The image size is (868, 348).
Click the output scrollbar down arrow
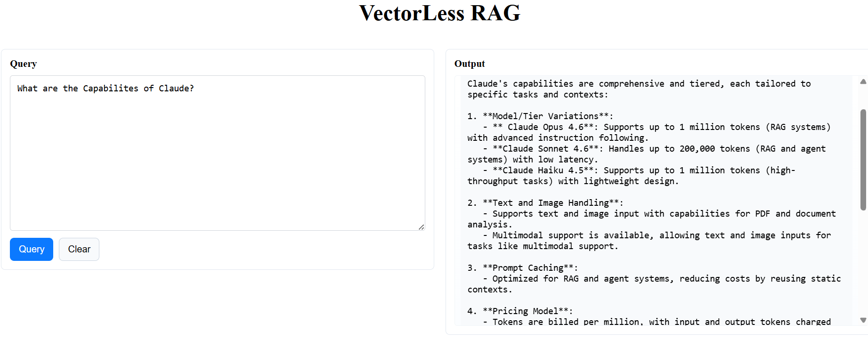coord(863,320)
